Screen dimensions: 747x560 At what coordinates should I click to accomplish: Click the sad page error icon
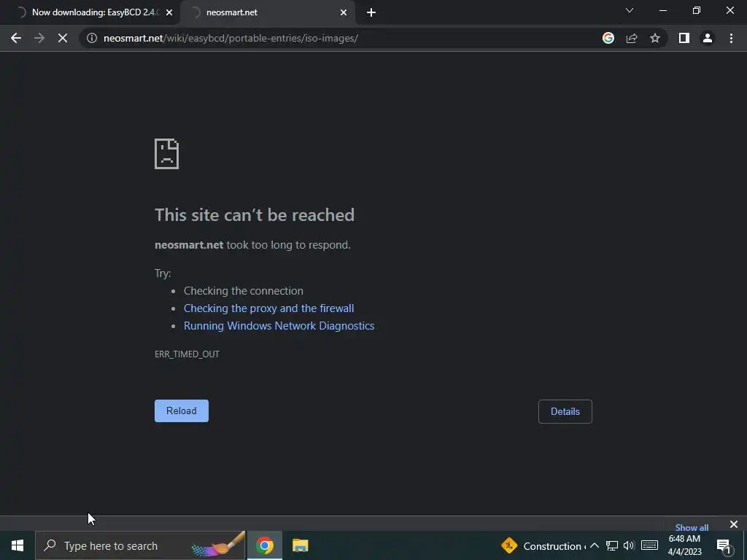click(167, 154)
